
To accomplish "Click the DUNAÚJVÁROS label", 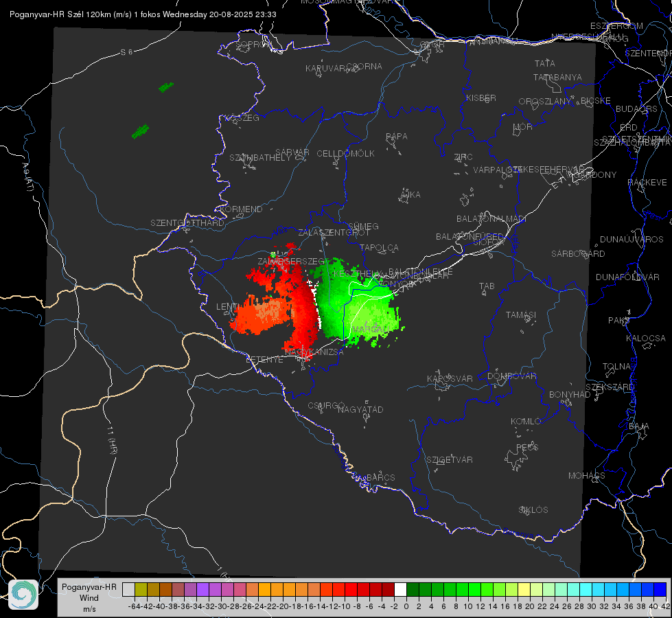I will pos(632,240).
